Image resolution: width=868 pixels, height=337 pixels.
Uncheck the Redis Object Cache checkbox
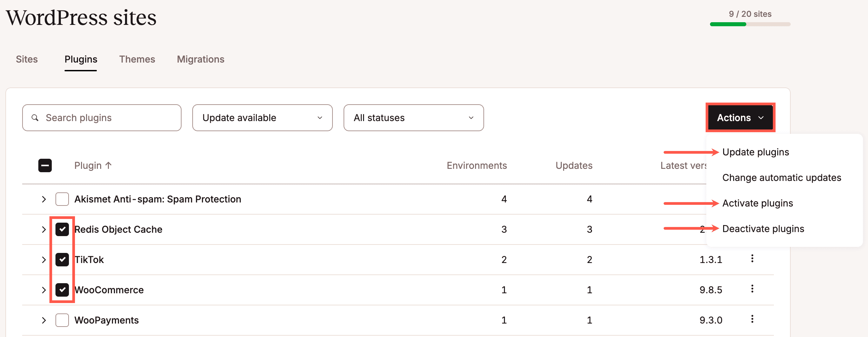click(62, 229)
